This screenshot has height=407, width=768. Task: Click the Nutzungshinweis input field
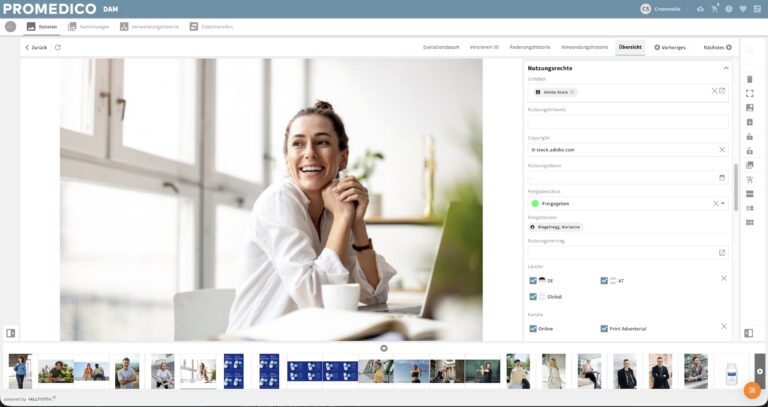point(628,121)
